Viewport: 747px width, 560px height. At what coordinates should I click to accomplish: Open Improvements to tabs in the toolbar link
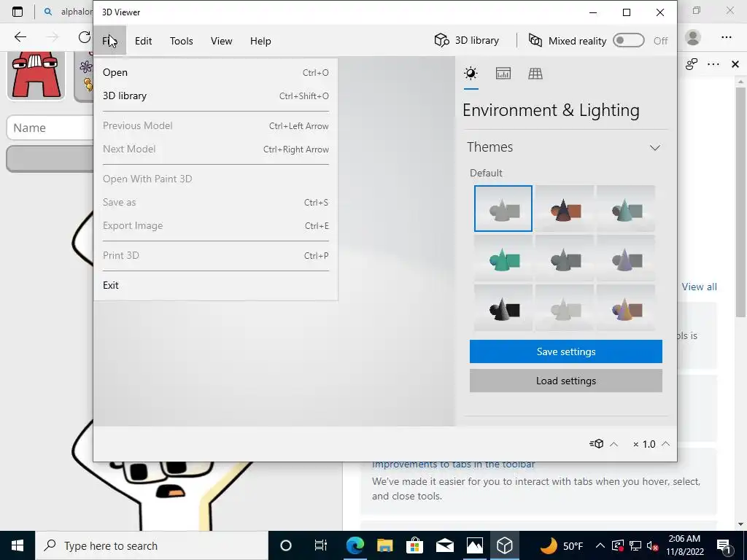[453, 464]
